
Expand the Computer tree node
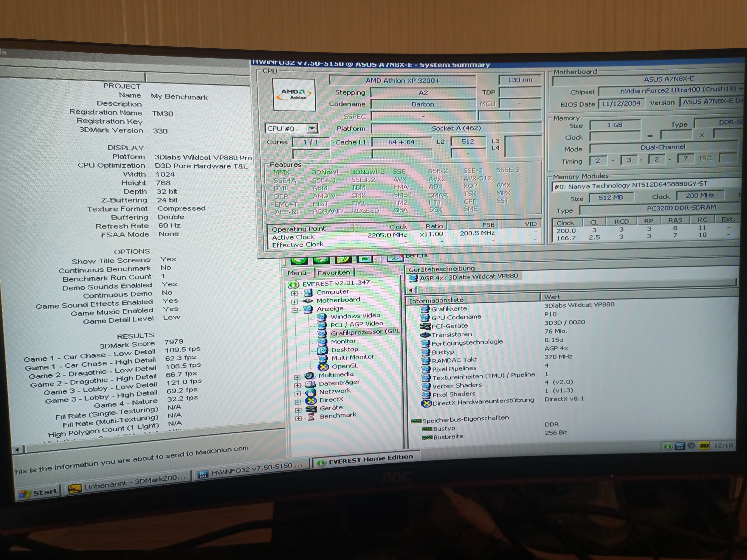tap(294, 294)
